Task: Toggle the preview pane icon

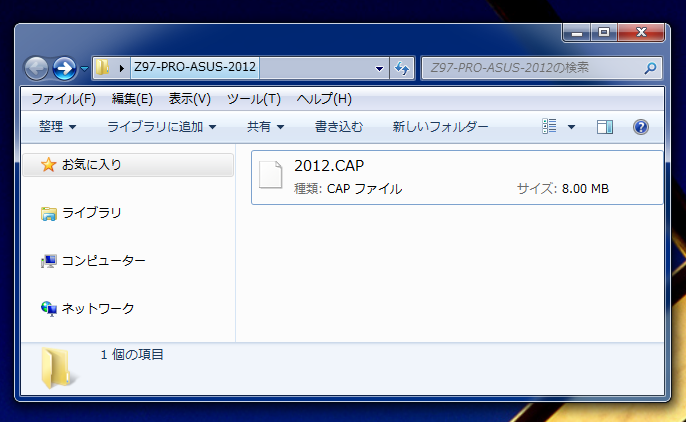Action: [605, 127]
